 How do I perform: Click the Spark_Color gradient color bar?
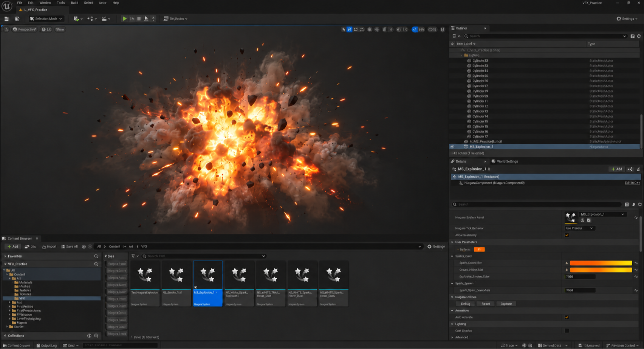click(601, 263)
